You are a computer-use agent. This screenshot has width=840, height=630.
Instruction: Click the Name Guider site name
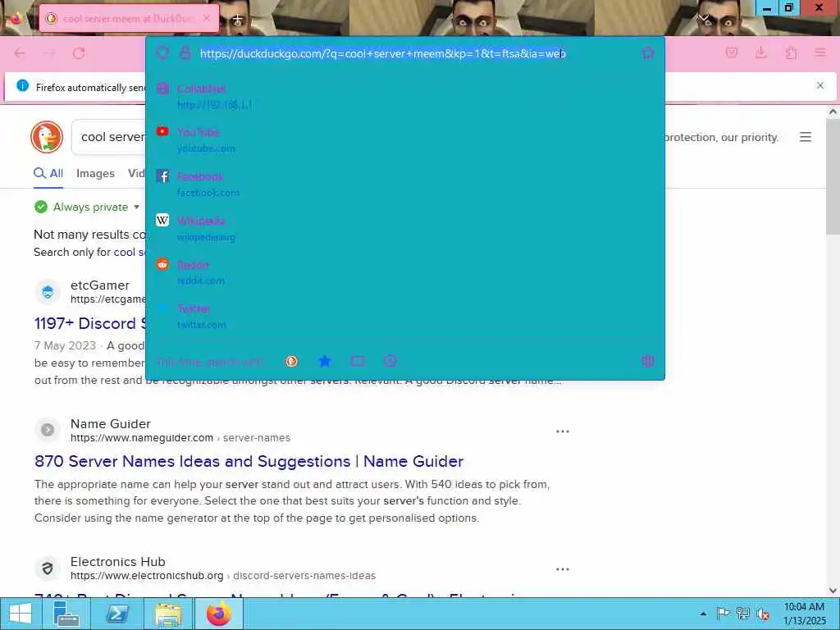coord(111,424)
